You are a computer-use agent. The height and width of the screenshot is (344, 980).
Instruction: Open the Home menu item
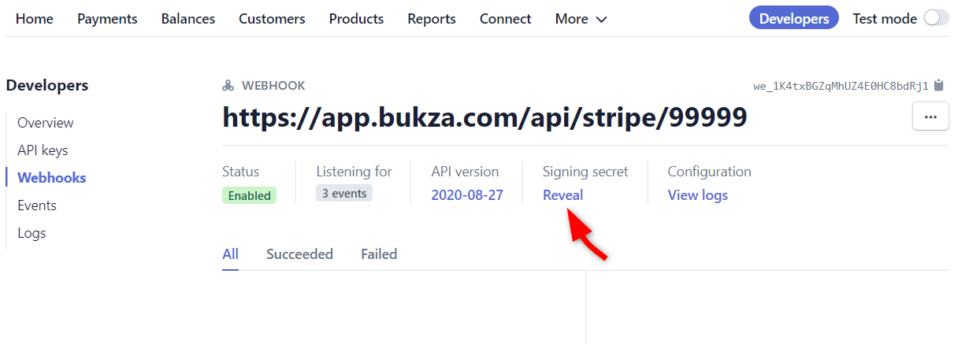tap(35, 19)
